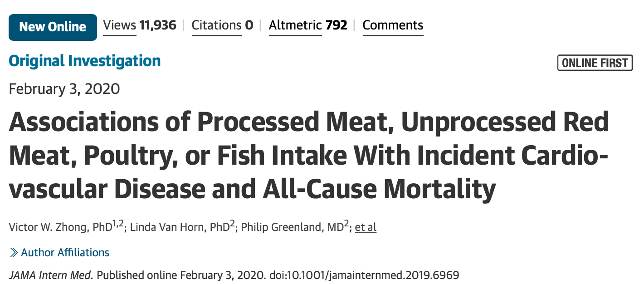
Task: Click the New Online badge
Action: point(53,27)
